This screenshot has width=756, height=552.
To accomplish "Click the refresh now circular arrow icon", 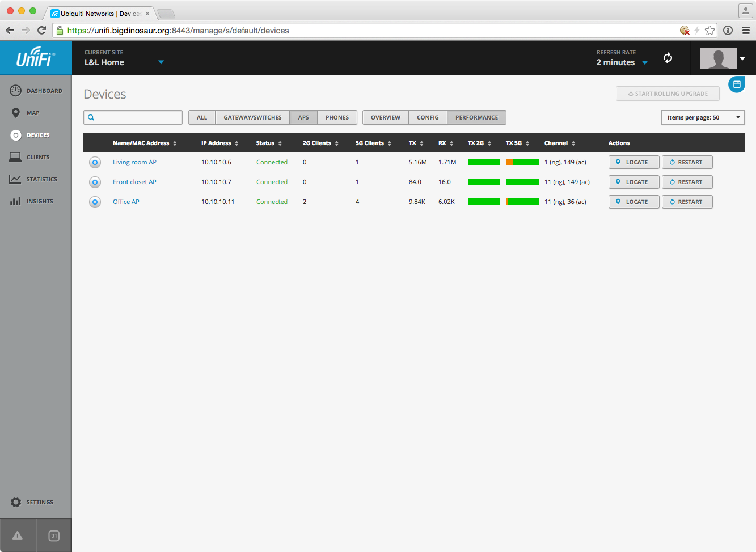I will pyautogui.click(x=668, y=58).
